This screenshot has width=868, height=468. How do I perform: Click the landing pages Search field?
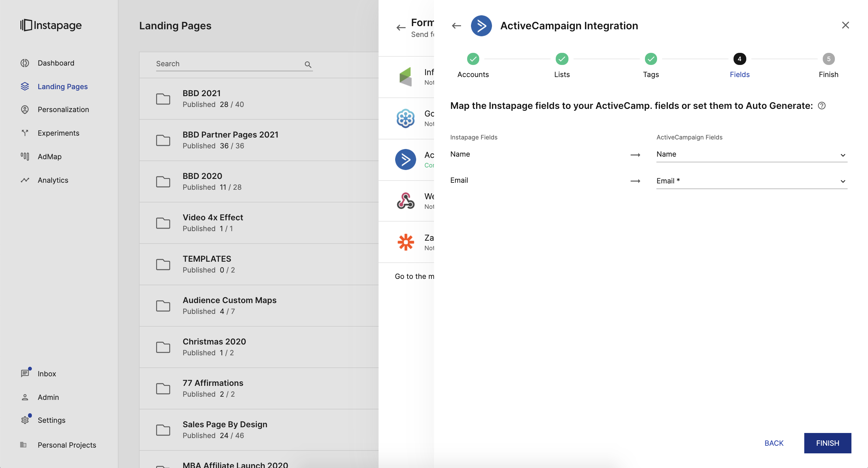234,64
